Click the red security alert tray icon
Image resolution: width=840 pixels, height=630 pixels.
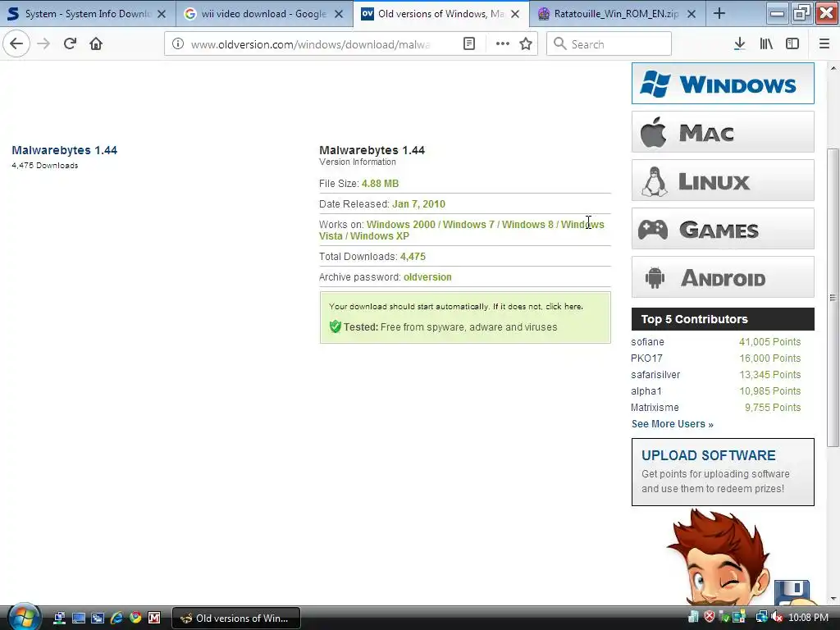710,617
